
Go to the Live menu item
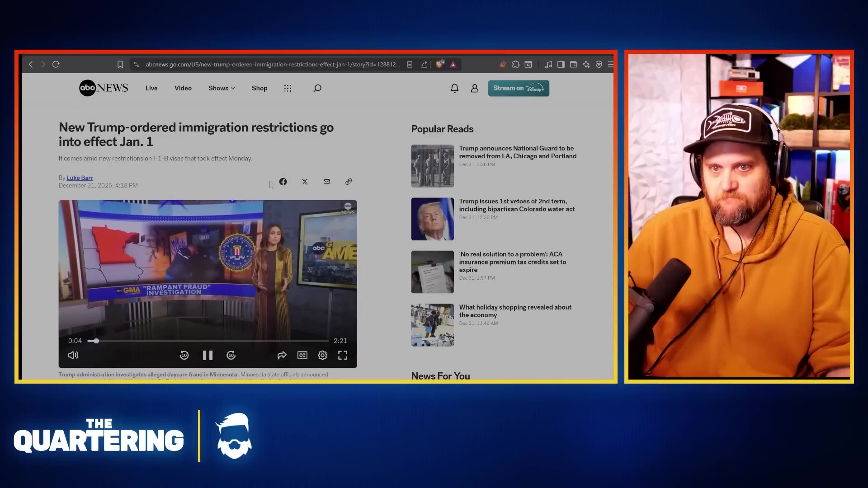click(x=151, y=89)
